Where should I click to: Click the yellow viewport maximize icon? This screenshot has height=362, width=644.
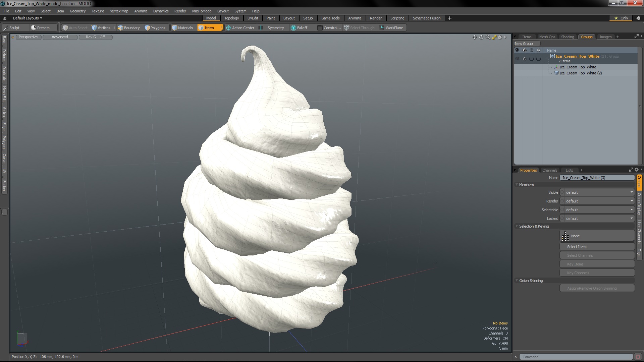pos(494,37)
